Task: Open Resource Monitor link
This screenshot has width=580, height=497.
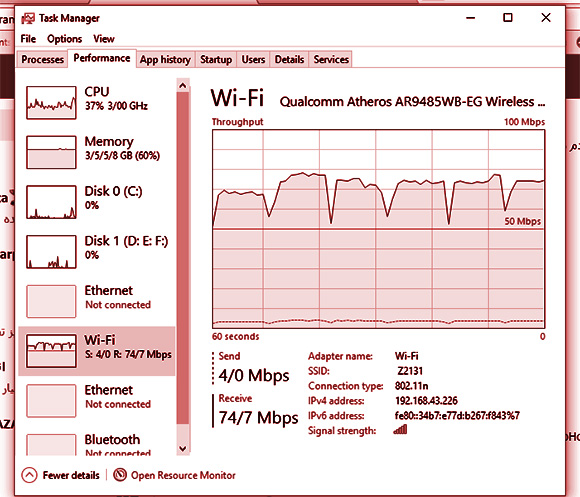Action: point(174,475)
